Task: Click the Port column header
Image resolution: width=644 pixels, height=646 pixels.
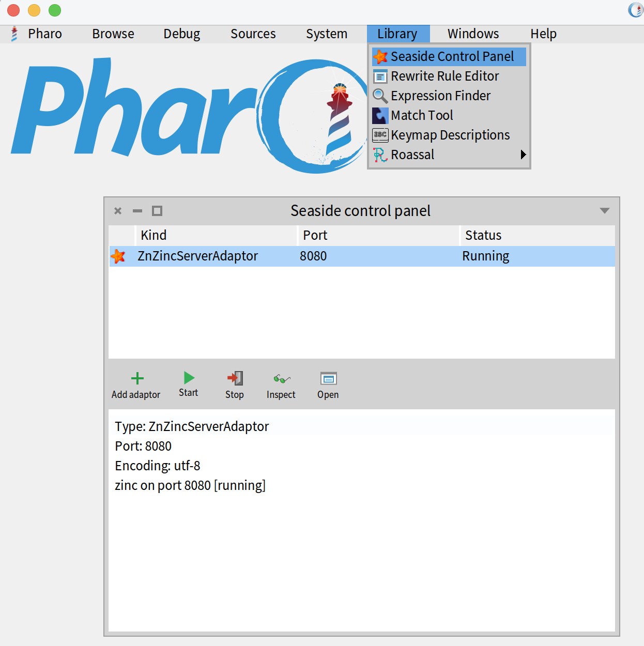Action: pos(378,235)
